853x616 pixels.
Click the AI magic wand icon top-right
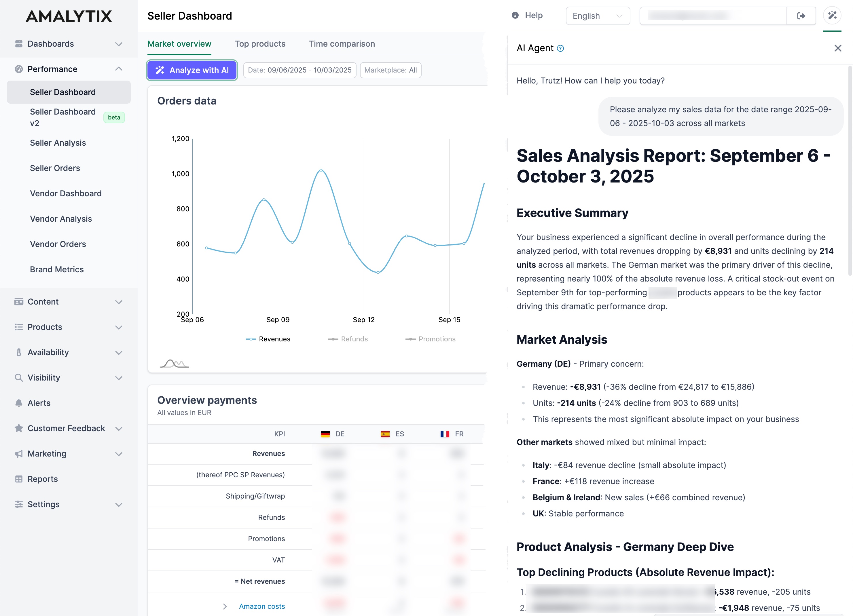click(832, 16)
